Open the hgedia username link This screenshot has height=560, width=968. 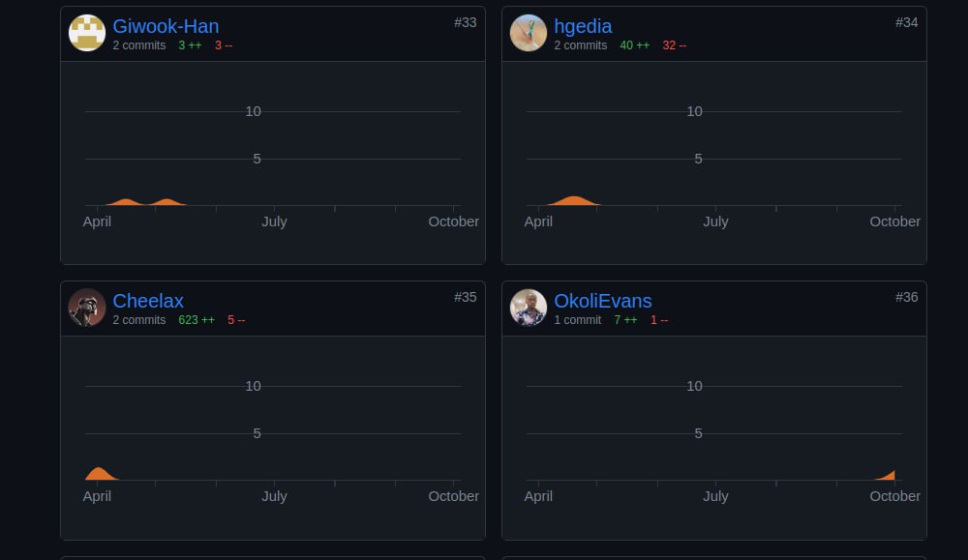click(583, 26)
